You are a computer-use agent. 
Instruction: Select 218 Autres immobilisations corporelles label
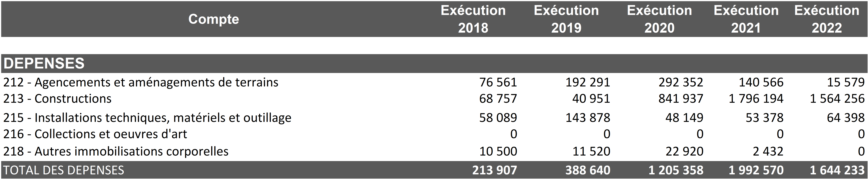click(x=116, y=151)
